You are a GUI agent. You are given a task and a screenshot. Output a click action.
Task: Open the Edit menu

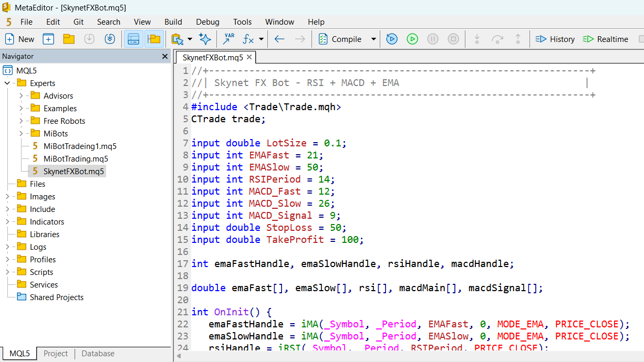coord(53,22)
